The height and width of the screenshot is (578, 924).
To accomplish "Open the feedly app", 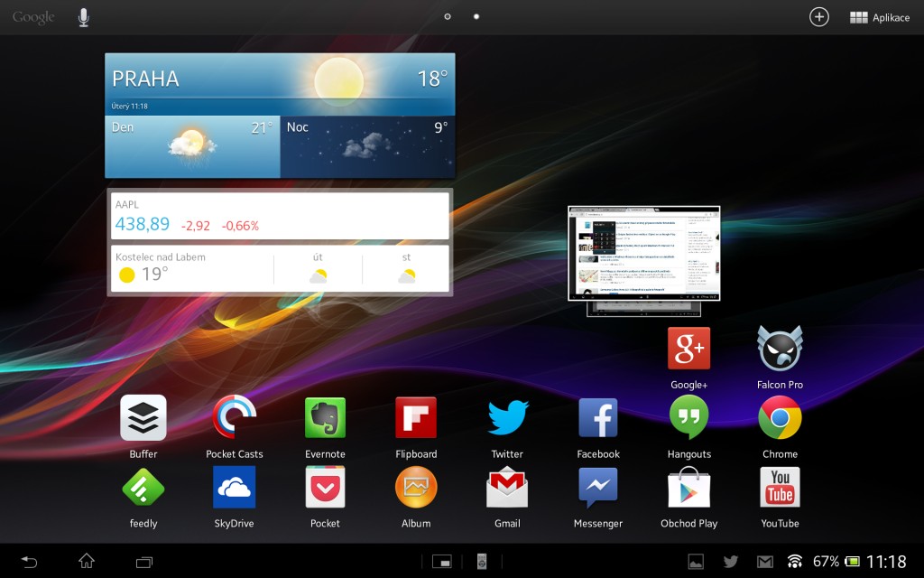I will 143,487.
